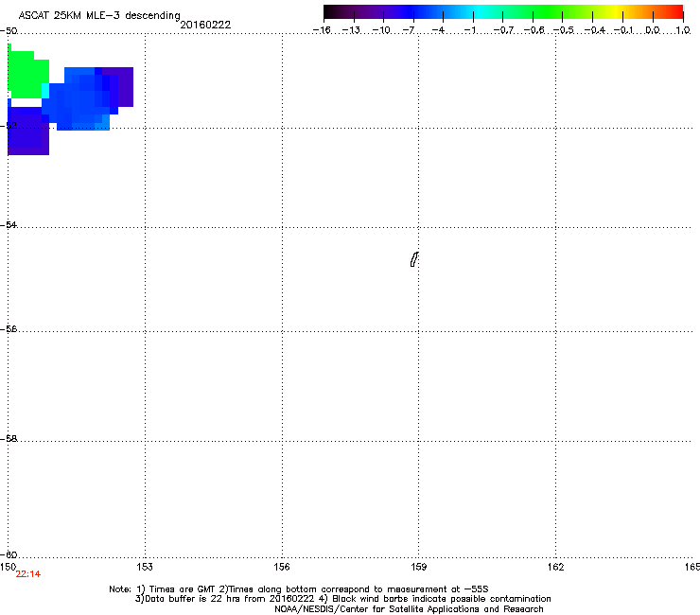700x615 pixels.
Task: Select the date 20160222 beside the title
Action: [x=205, y=25]
